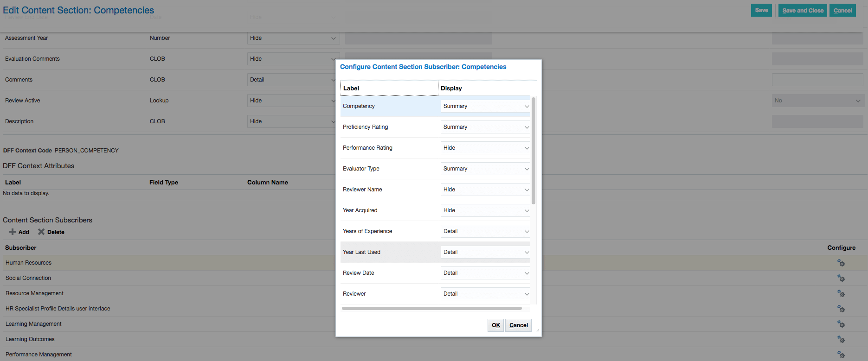The height and width of the screenshot is (361, 868).
Task: Click the Display column header in dialog
Action: [484, 88]
